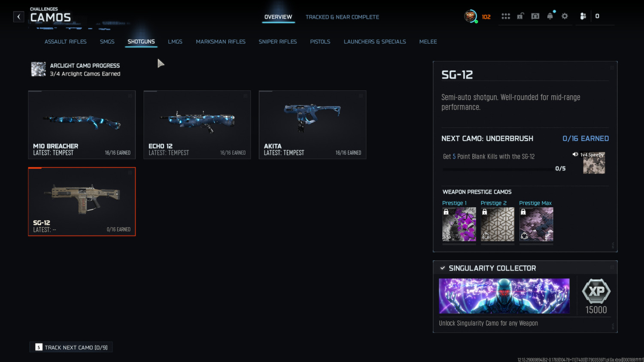Image resolution: width=644 pixels, height=362 pixels.
Task: Open the voice chat headset icon
Action: 535,16
